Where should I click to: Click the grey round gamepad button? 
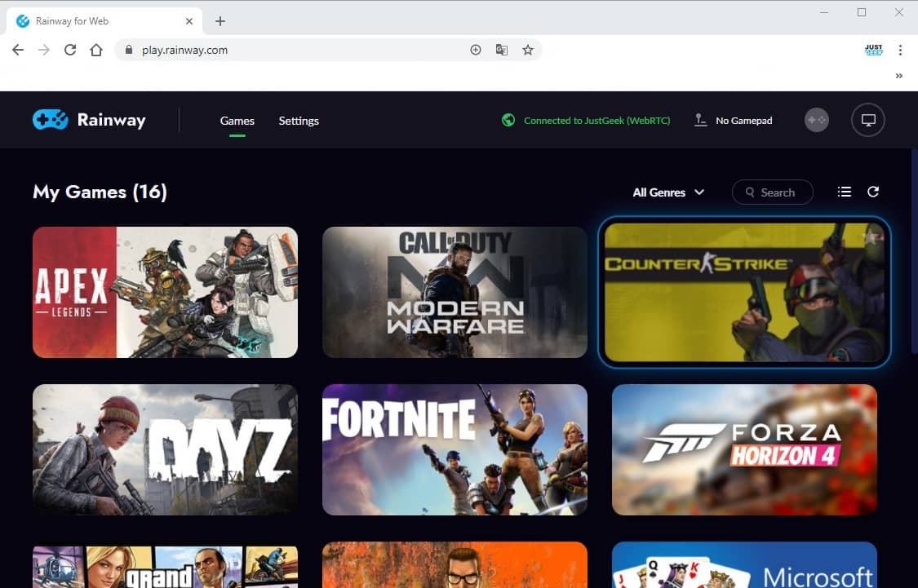click(x=816, y=120)
